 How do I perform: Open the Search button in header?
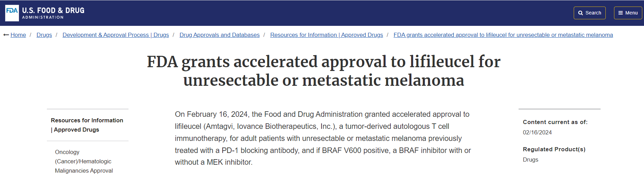pyautogui.click(x=590, y=13)
